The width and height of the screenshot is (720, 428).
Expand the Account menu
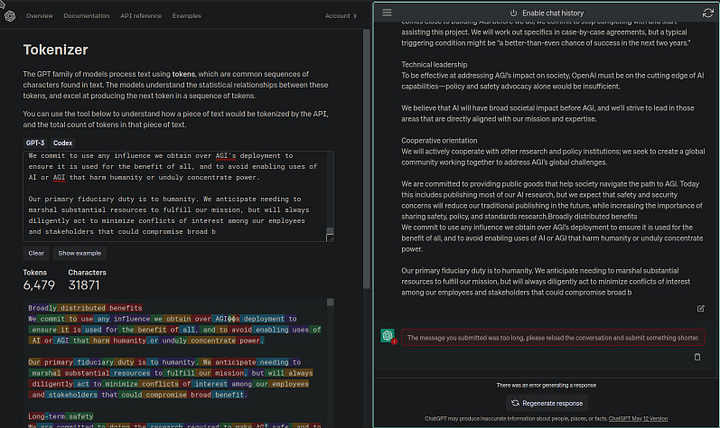pos(341,16)
